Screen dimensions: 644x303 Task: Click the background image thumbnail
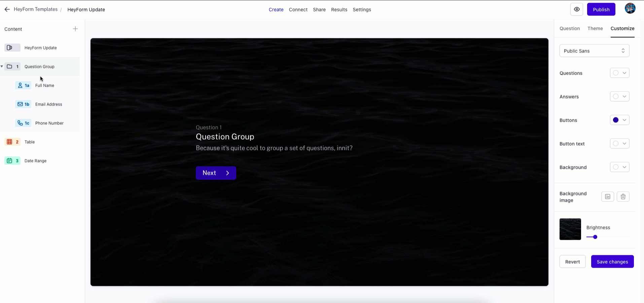[570, 229]
